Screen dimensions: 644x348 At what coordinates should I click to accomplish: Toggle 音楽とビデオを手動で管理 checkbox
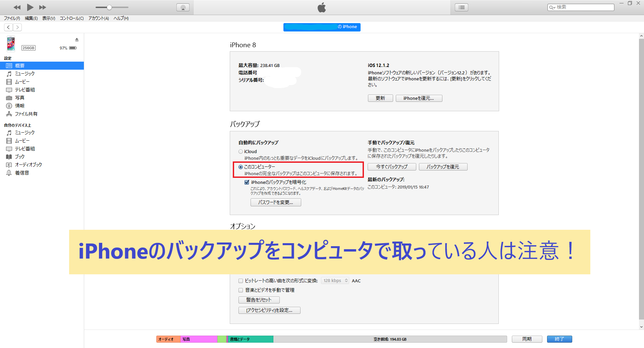pyautogui.click(x=240, y=290)
